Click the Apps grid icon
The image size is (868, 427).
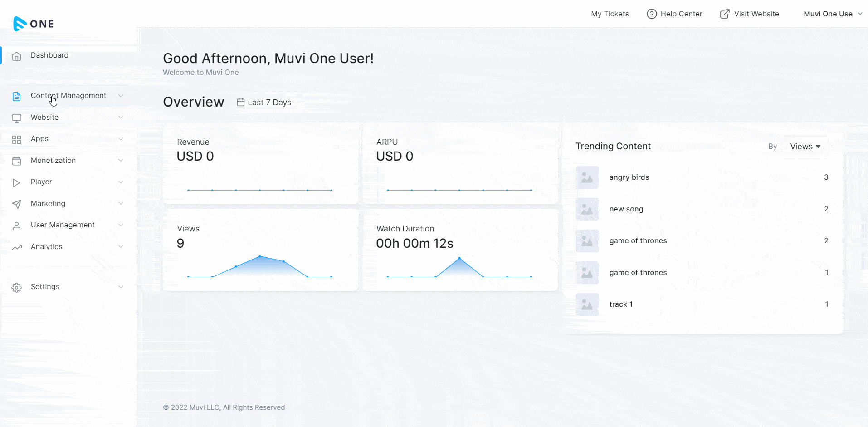[17, 139]
